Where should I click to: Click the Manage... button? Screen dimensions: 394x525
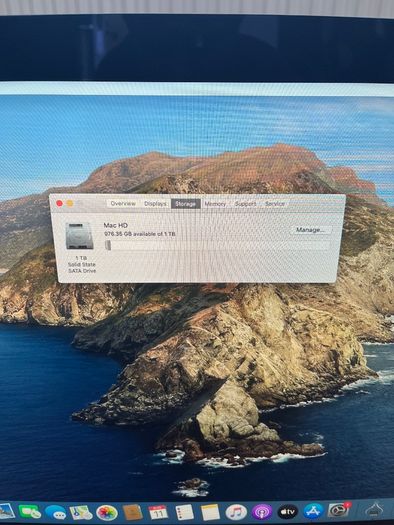tap(310, 230)
